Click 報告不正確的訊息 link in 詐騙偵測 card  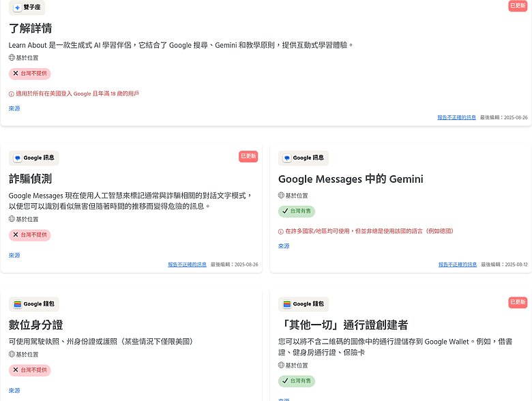point(187,265)
